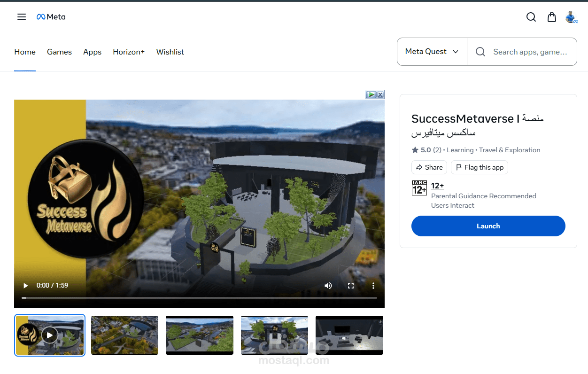Image resolution: width=588 pixels, height=374 pixels.
Task: Open Wishlist tab
Action: click(170, 52)
